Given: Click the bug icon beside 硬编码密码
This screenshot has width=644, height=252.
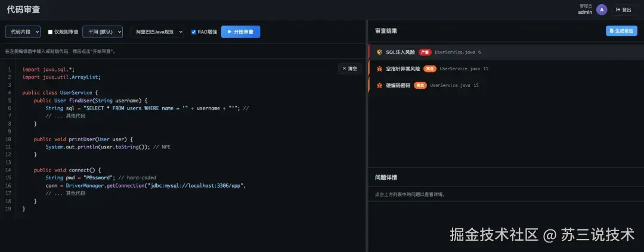Looking at the screenshot, I should point(379,85).
